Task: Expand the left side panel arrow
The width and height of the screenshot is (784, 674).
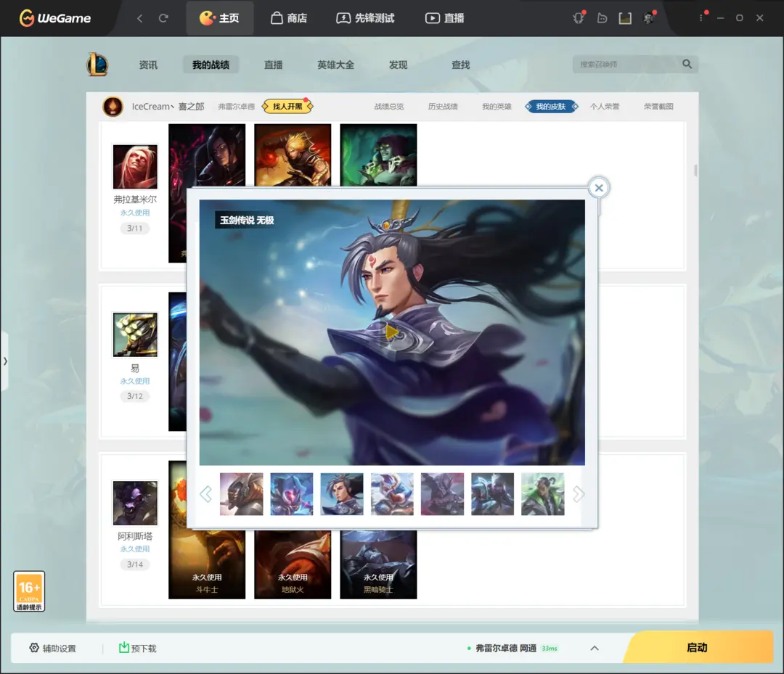Action: (4, 361)
